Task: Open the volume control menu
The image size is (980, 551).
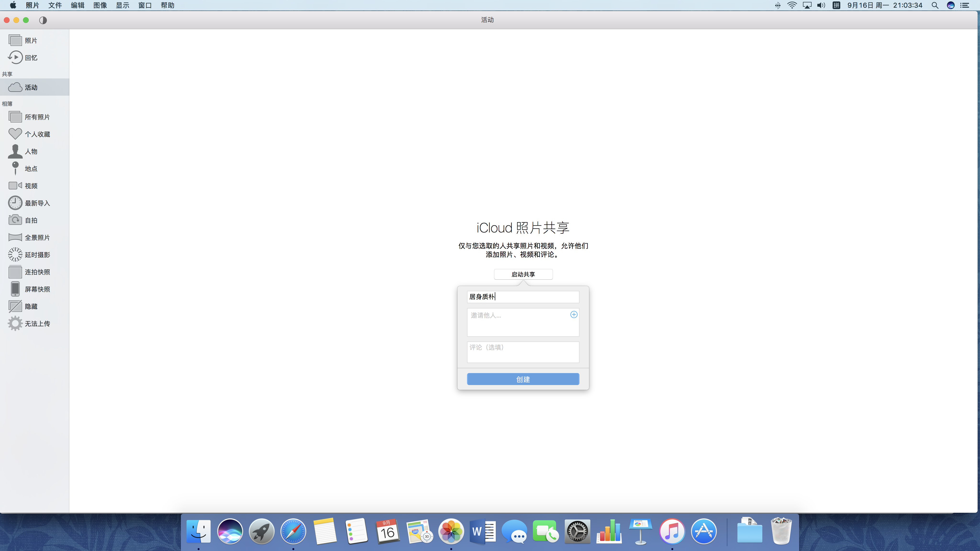Action: (x=821, y=5)
